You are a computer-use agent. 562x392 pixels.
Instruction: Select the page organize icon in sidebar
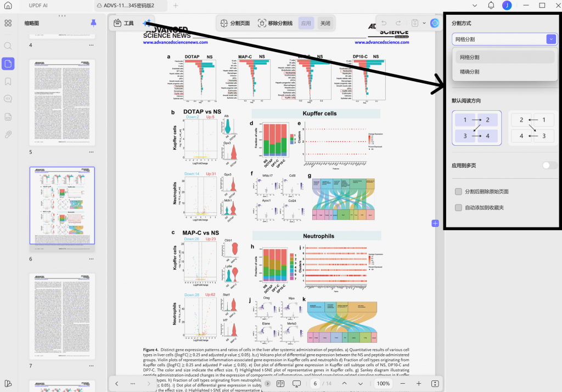coord(8,64)
